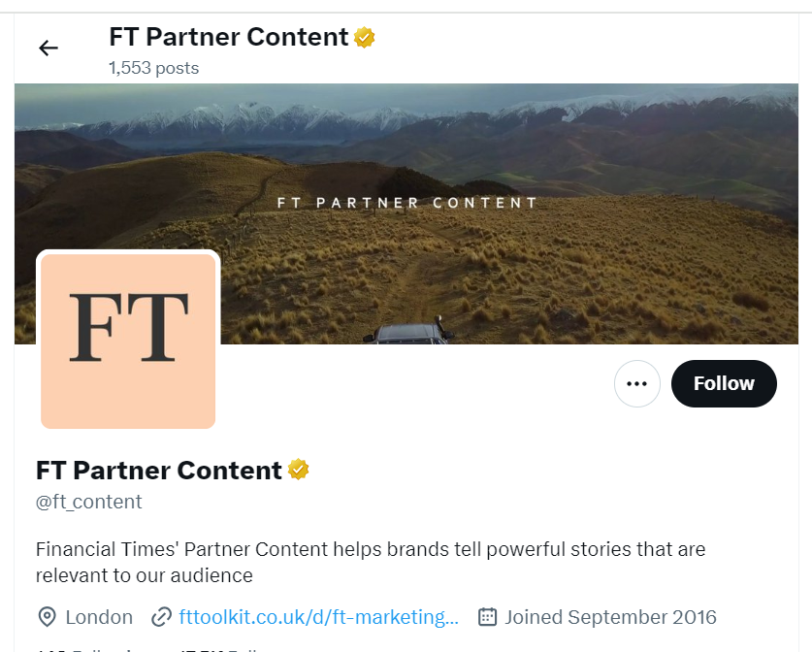812x652 pixels.
Task: Click the bold profile name FT Partner Content
Action: [x=159, y=471]
